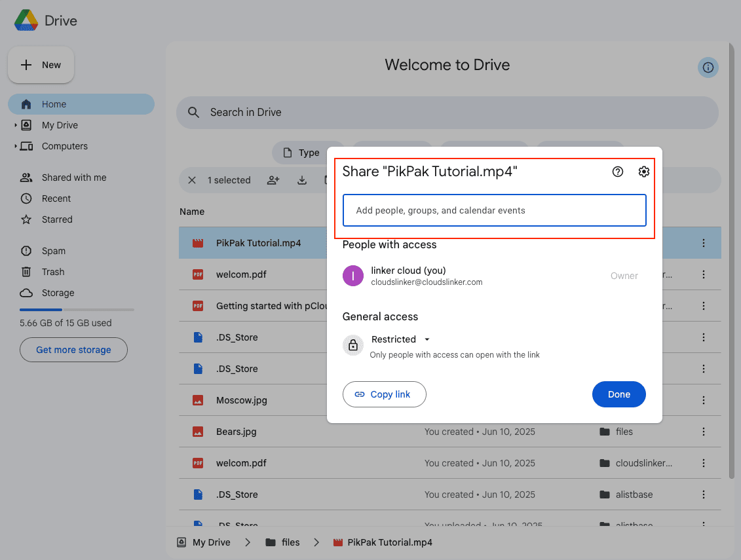Select the Bears.jpg file name
741x560 pixels.
(x=237, y=432)
